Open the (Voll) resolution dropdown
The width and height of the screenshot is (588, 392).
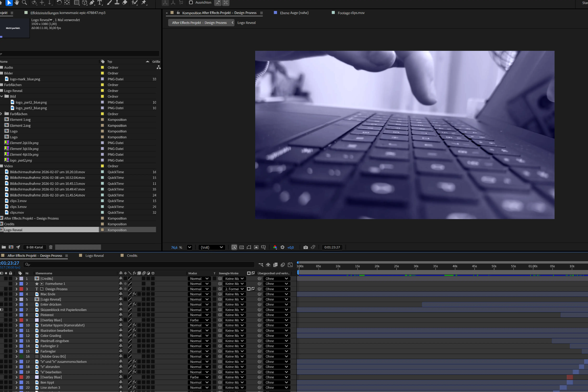point(212,247)
